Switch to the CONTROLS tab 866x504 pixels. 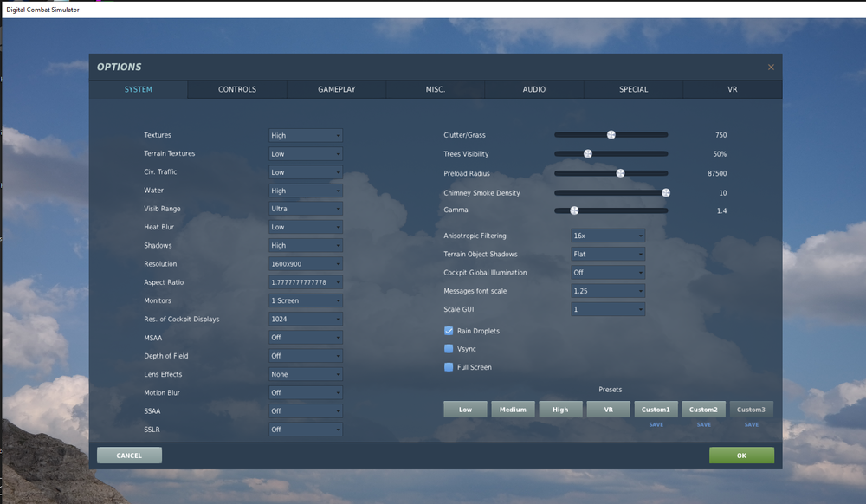(x=236, y=88)
